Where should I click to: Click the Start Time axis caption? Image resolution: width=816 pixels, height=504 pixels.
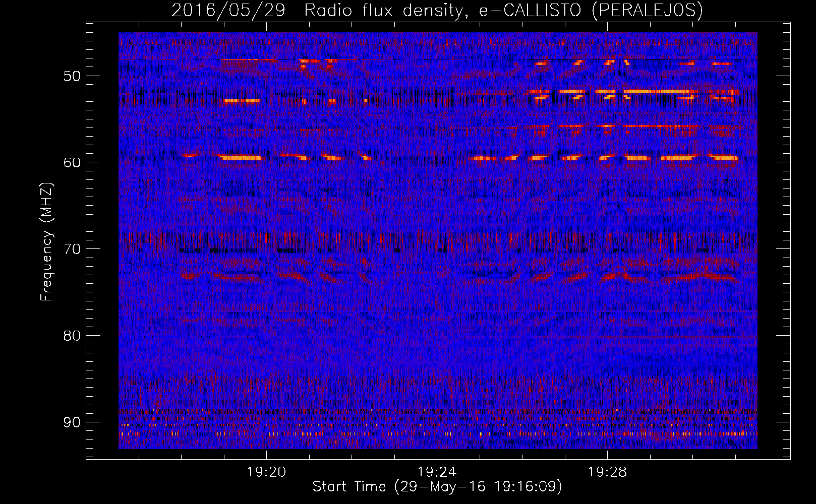tap(437, 487)
